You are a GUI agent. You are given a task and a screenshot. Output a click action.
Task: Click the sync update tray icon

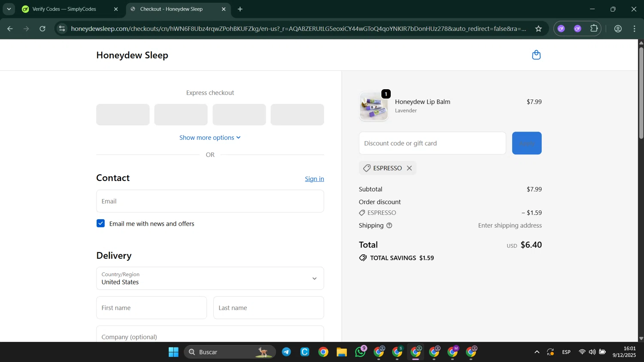[550, 352]
